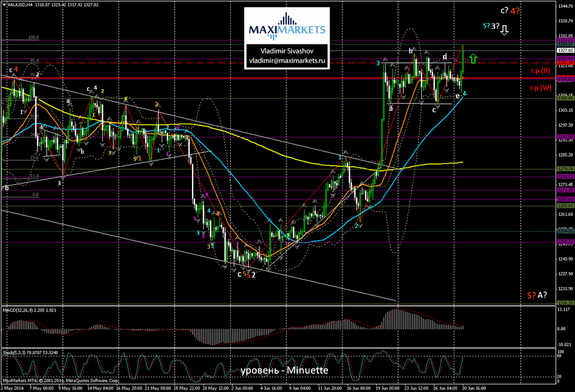This screenshot has width=575, height=392.
Task: Click the green 1226.20 price level tag
Action: coord(565,303)
